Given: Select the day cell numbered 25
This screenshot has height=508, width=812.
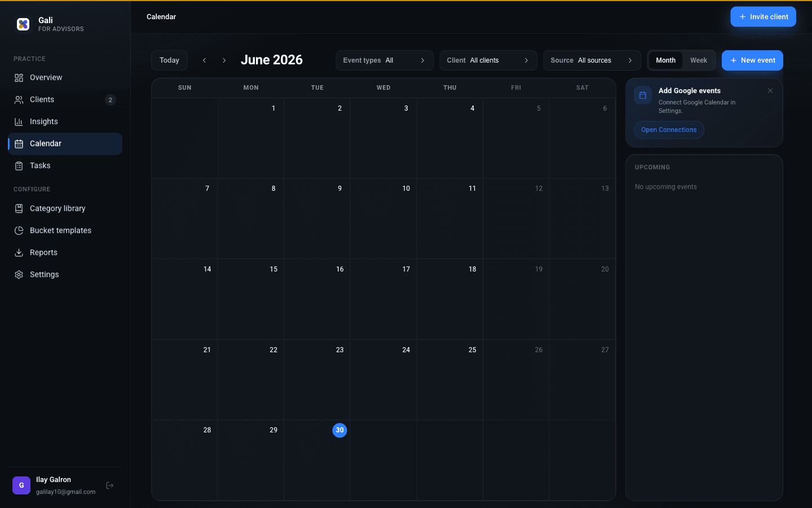Looking at the screenshot, I should [450, 380].
